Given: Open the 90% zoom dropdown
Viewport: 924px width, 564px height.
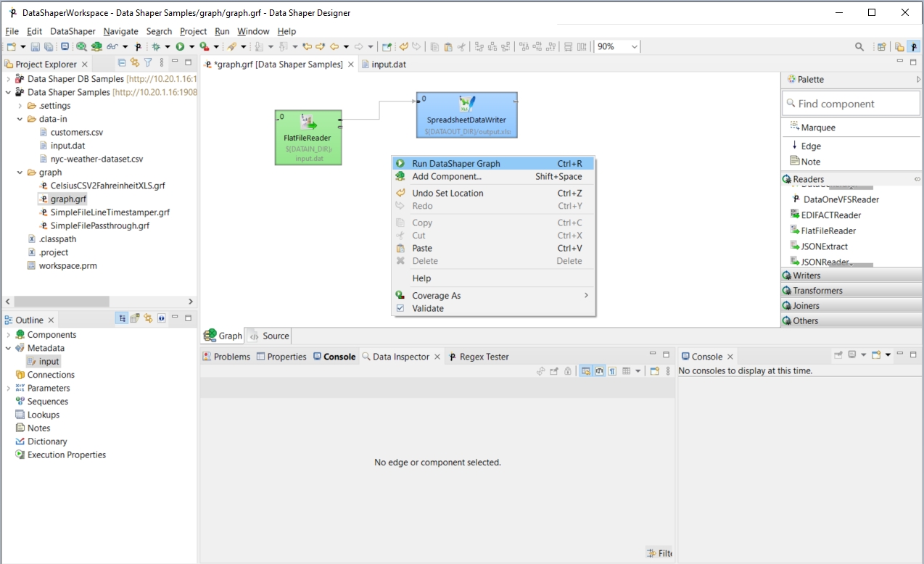Looking at the screenshot, I should point(635,46).
